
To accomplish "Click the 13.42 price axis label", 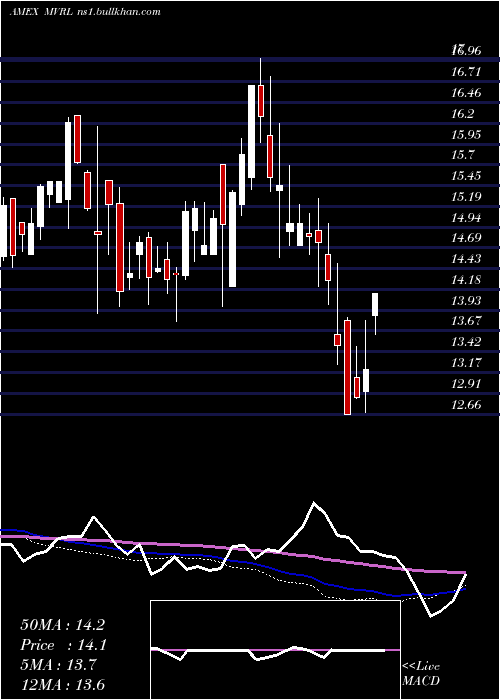I will [466, 342].
